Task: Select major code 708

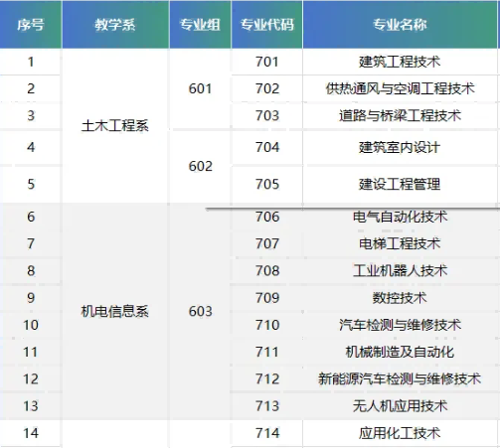Action: point(267,271)
